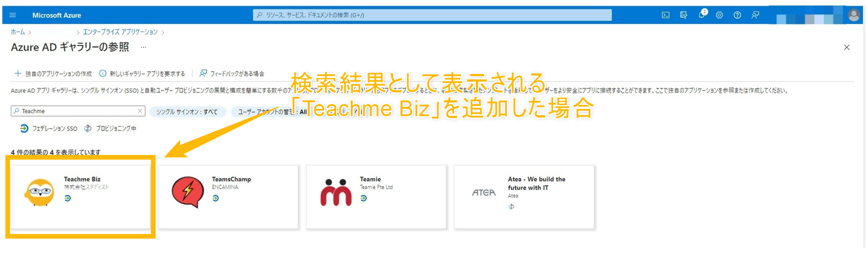The height and width of the screenshot is (270, 868).
Task: Open the Azure portal hamburger menu
Action: pyautogui.click(x=13, y=15)
